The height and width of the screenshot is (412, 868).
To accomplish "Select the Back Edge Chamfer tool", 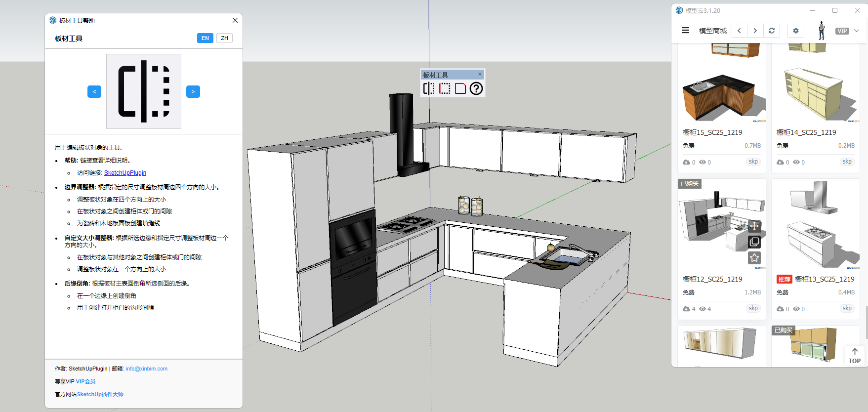I will pyautogui.click(x=460, y=88).
